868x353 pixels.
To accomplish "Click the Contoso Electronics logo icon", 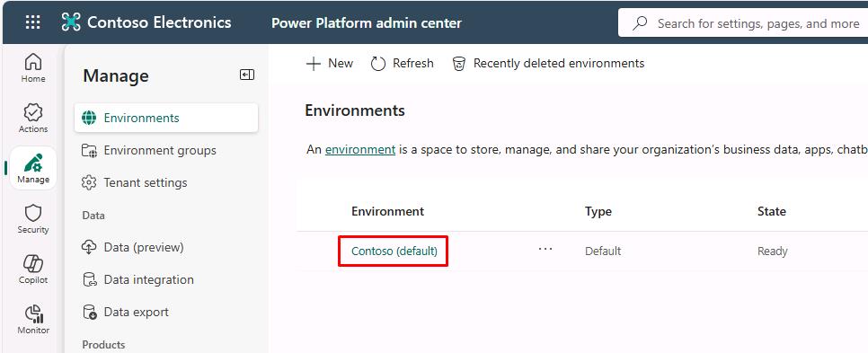I will pyautogui.click(x=71, y=22).
